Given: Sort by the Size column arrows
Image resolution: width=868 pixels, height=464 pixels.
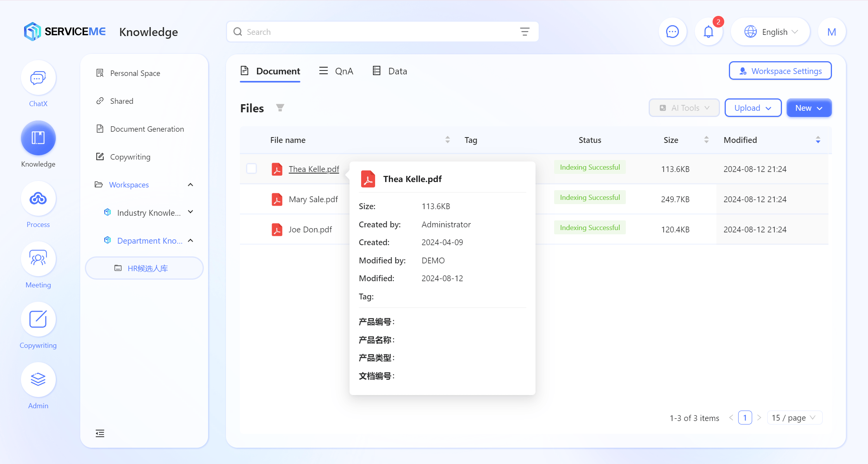Looking at the screenshot, I should (706, 140).
